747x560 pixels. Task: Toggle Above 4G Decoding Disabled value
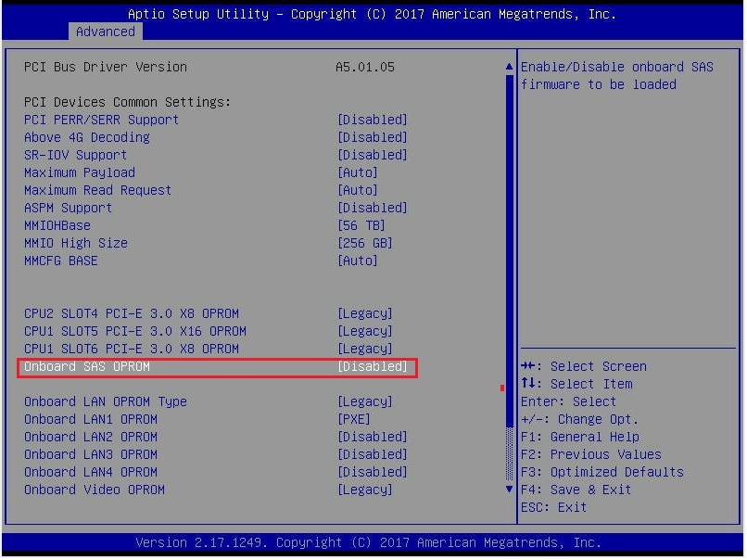(372, 137)
